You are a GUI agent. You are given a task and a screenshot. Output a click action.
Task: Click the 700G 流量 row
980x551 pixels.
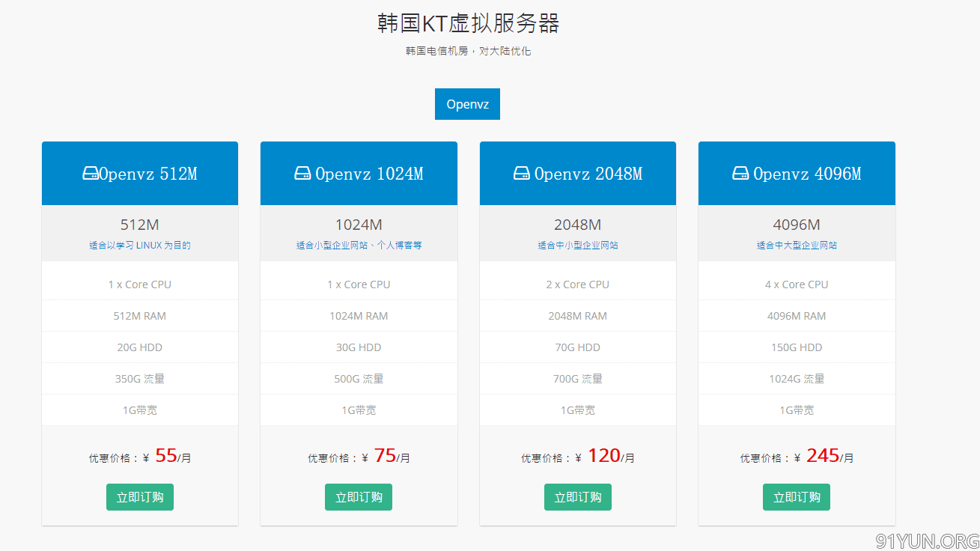coord(578,379)
